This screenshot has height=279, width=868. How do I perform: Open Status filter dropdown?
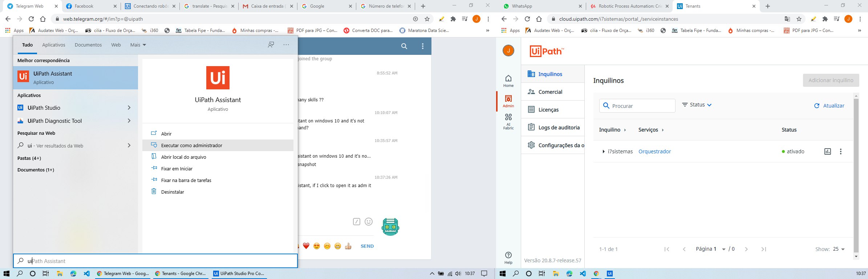[697, 105]
